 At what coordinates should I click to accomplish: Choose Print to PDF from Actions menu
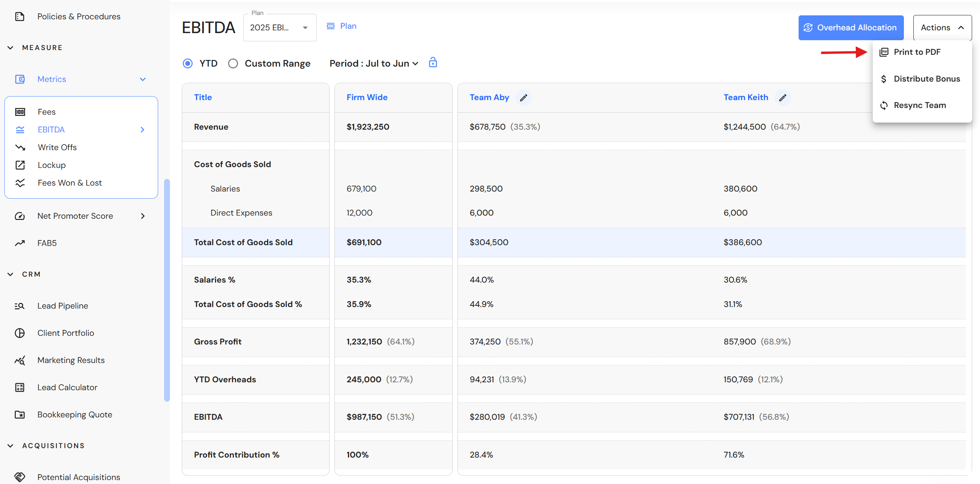(x=917, y=52)
